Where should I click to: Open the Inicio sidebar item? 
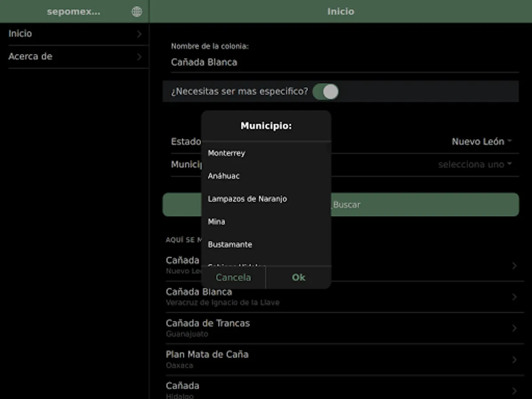pyautogui.click(x=75, y=34)
